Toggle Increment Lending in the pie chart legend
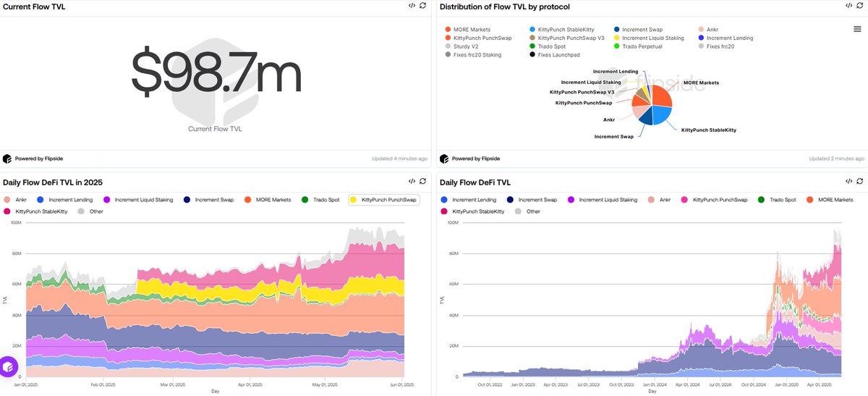This screenshot has height=396, width=868. coord(726,38)
